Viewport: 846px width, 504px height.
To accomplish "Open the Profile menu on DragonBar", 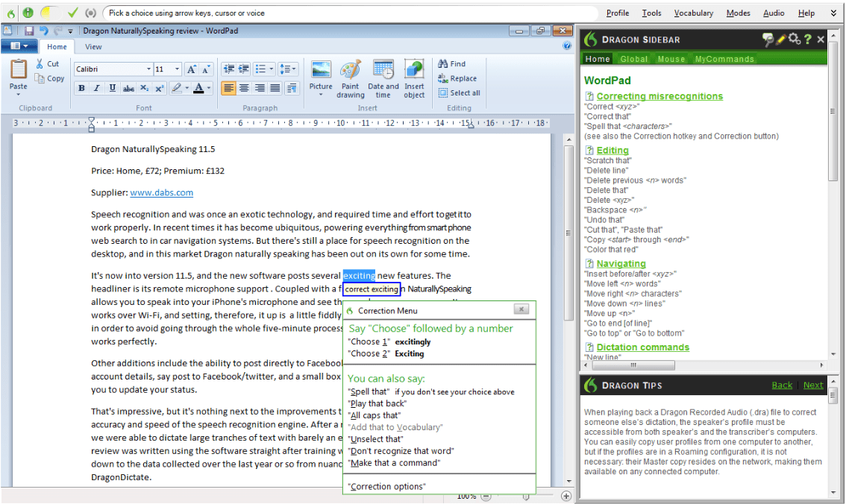I will tap(617, 13).
